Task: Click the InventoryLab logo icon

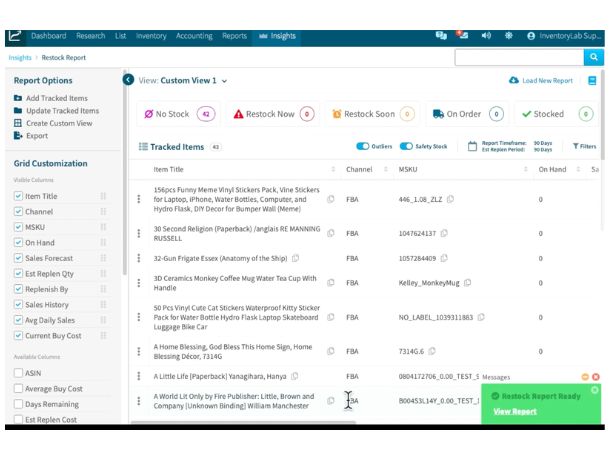Action: tap(15, 36)
